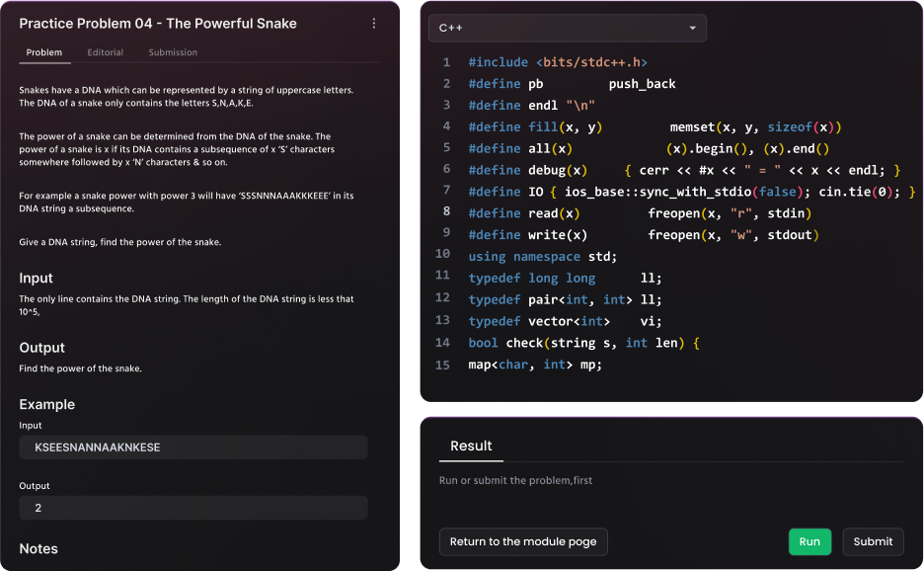
Task: Select the Result tab
Action: [471, 446]
